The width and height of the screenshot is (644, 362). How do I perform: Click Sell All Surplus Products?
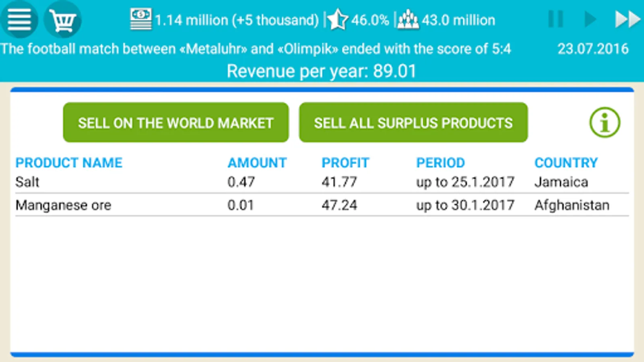click(413, 123)
